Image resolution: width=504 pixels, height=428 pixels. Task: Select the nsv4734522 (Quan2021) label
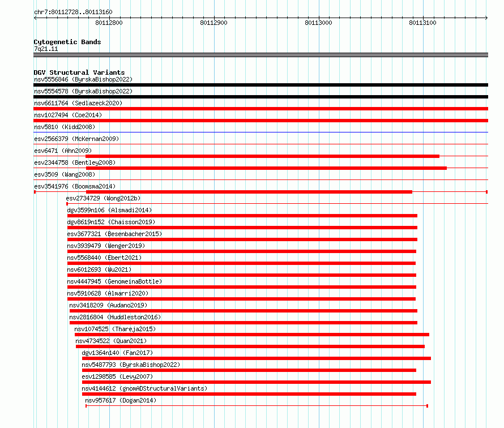pos(111,341)
